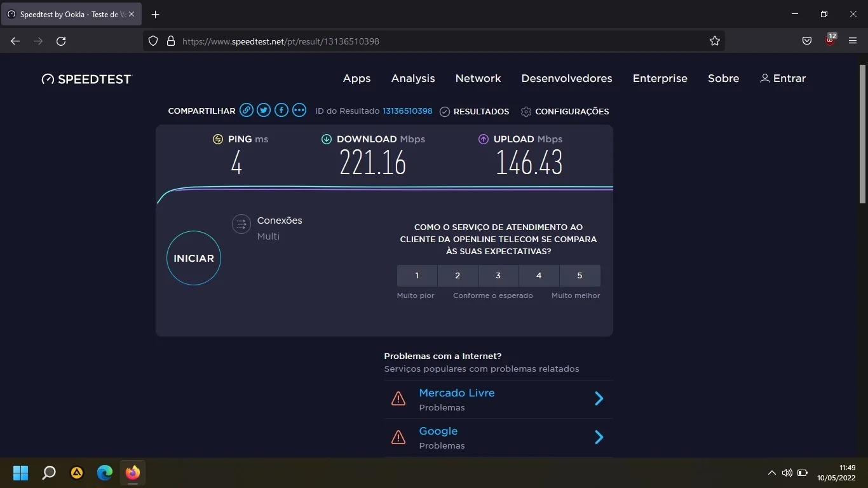Open the Apps menu item
Image resolution: width=868 pixels, height=488 pixels.
tap(356, 79)
